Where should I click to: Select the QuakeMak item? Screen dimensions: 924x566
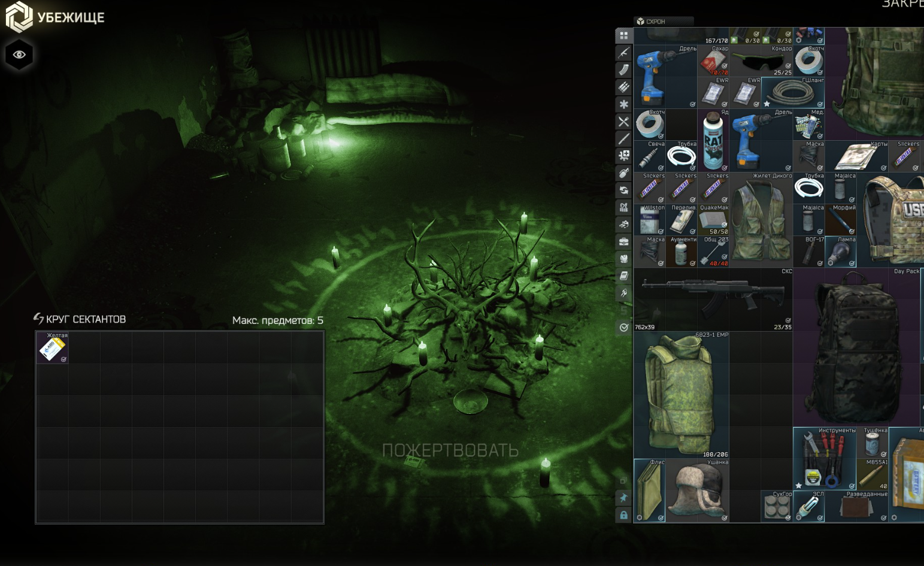click(x=713, y=219)
